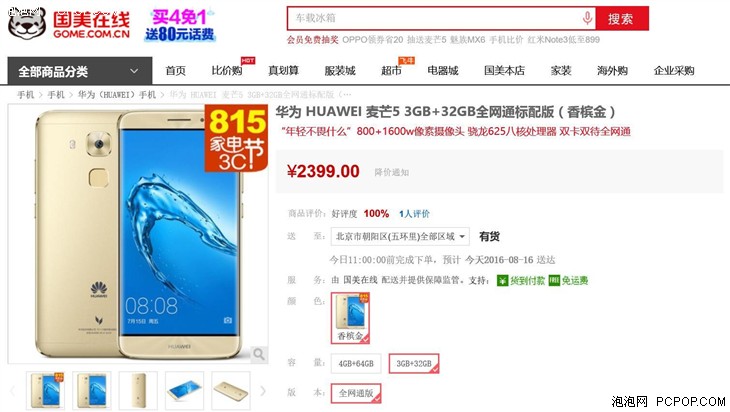This screenshot has height=412, width=730.
Task: Select the 4GB+64GB capacity option
Action: (356, 364)
